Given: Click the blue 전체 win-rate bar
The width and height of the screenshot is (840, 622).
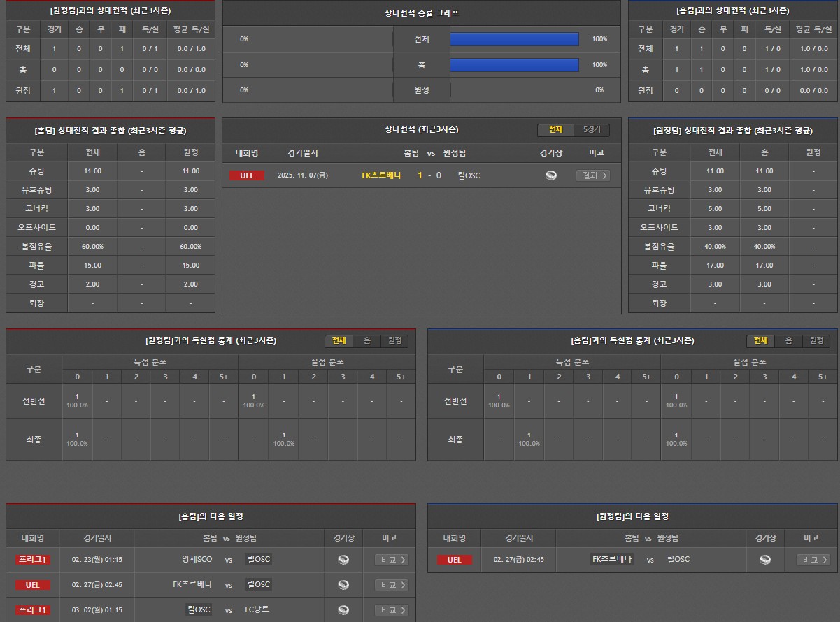Looking at the screenshot, I should click(x=514, y=39).
